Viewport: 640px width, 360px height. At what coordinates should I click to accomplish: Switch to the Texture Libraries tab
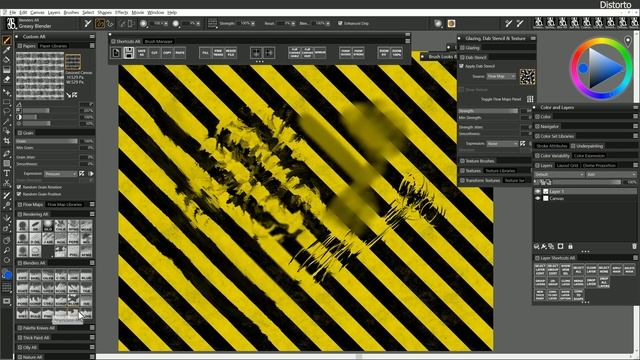500,171
